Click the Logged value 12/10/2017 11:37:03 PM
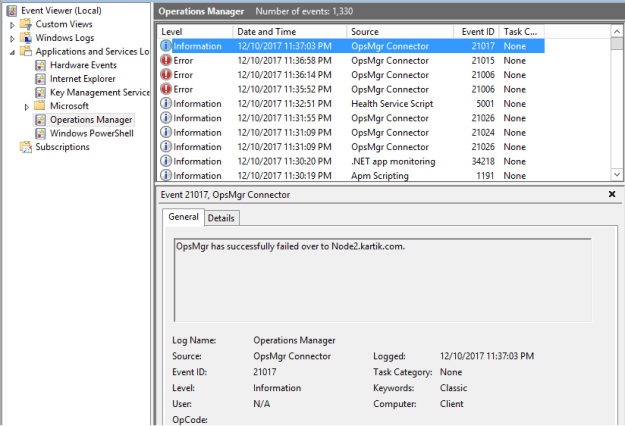Screen dimensions: 625x426 point(487,356)
